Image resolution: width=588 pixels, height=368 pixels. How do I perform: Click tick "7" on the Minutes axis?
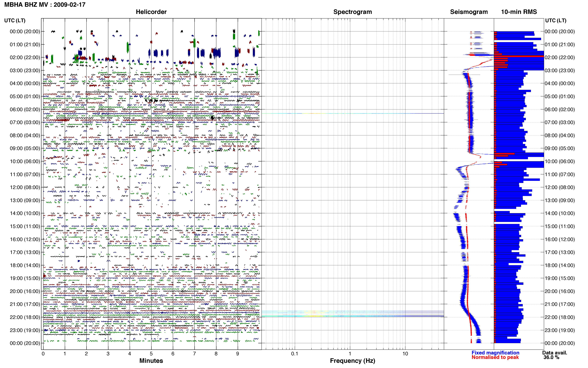195,354
